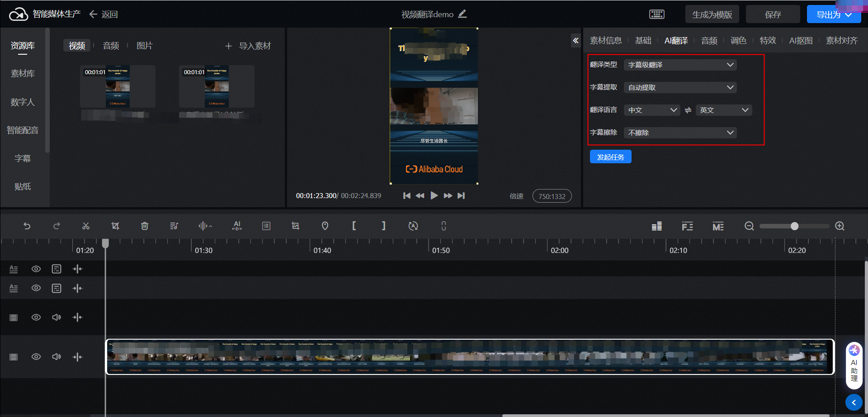The width and height of the screenshot is (868, 417).
Task: Switch to the 音频 media tab
Action: coord(111,46)
